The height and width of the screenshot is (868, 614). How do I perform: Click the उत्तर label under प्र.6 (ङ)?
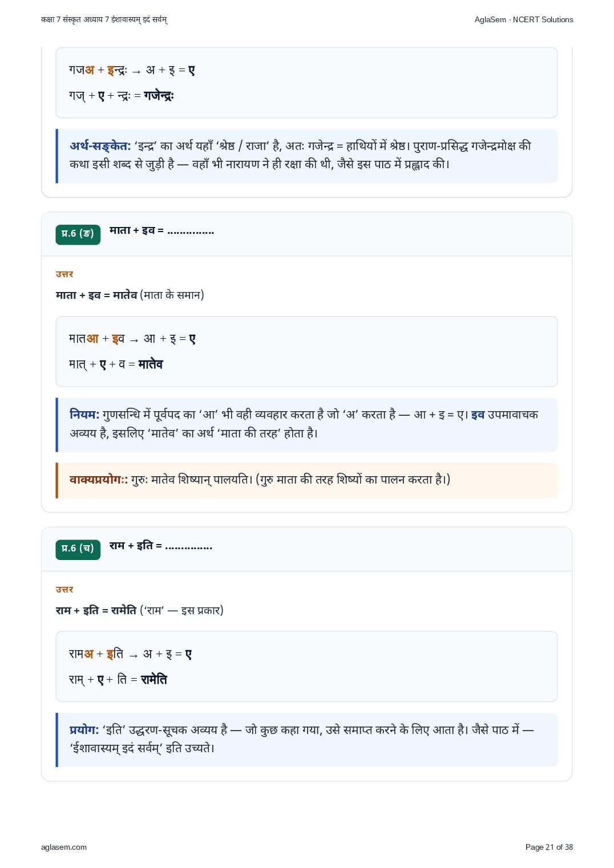pyautogui.click(x=64, y=274)
